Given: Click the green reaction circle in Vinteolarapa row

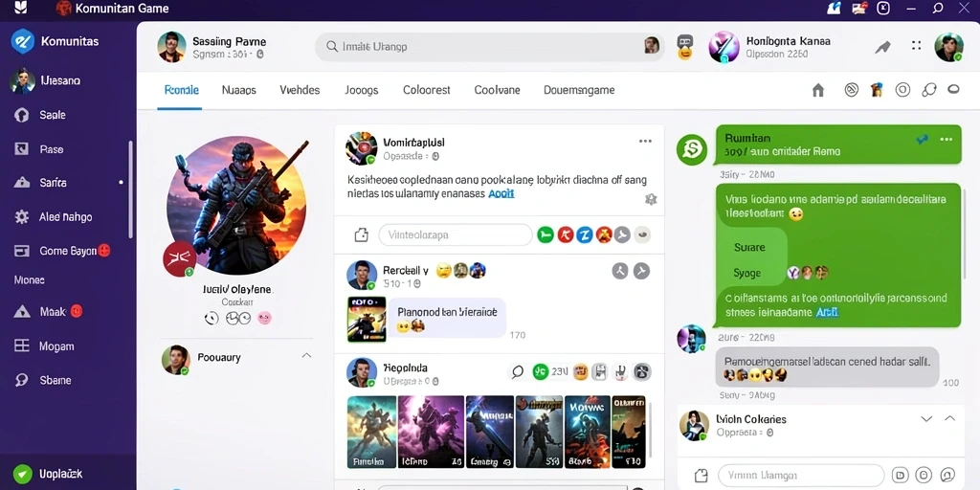Looking at the screenshot, I should [x=546, y=235].
